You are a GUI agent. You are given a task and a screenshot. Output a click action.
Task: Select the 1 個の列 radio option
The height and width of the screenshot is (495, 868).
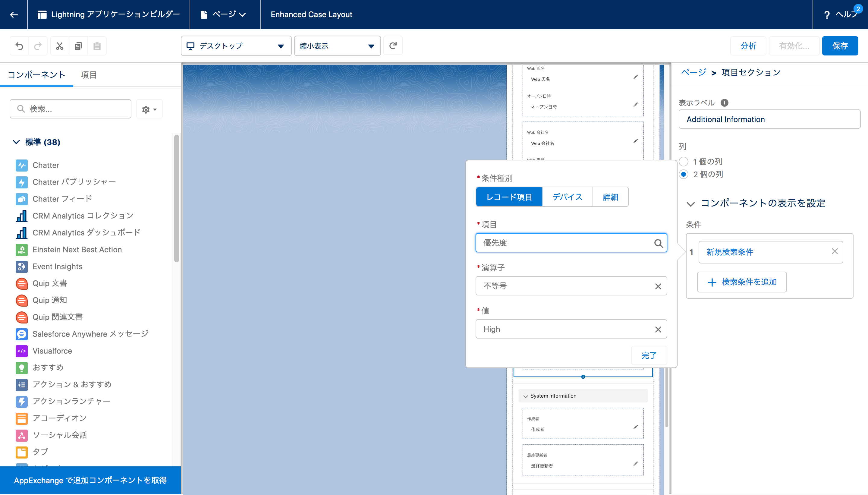click(684, 162)
